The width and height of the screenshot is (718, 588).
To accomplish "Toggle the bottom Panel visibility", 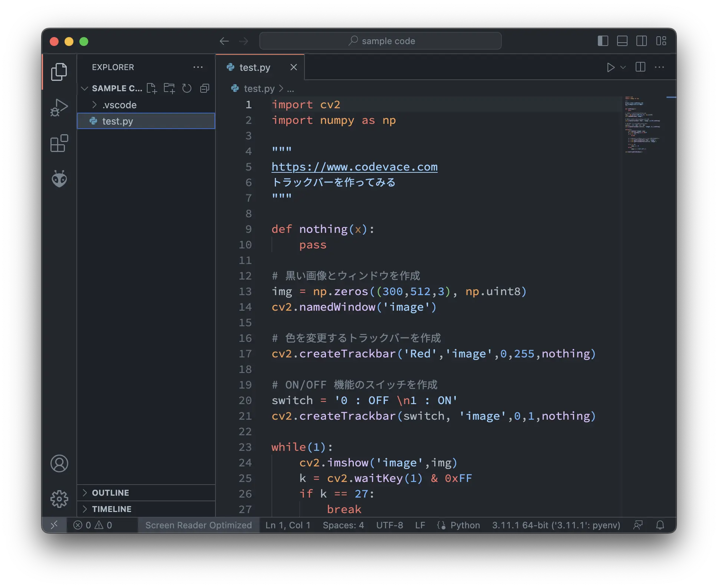I will (622, 41).
